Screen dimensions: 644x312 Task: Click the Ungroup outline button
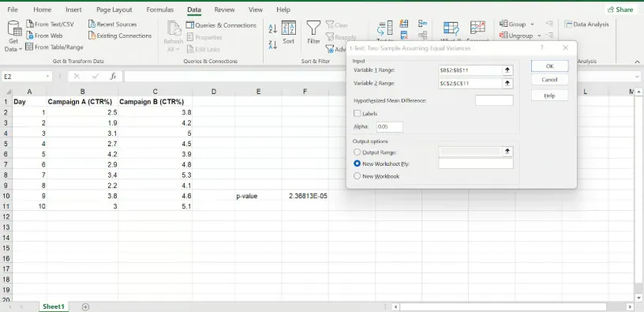pos(516,36)
